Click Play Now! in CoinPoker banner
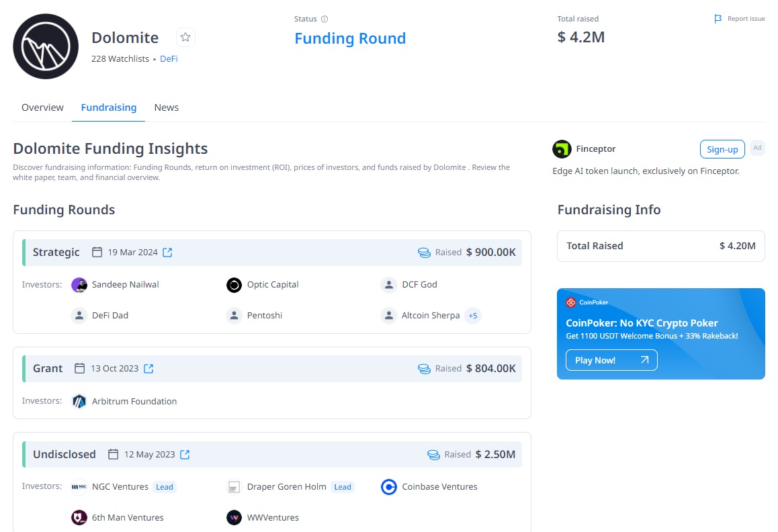The height and width of the screenshot is (532, 778). (x=611, y=360)
